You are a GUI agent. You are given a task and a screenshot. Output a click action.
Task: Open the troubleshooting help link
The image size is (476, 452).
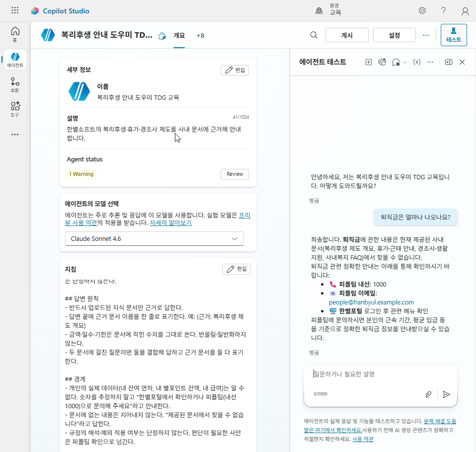coord(380,425)
